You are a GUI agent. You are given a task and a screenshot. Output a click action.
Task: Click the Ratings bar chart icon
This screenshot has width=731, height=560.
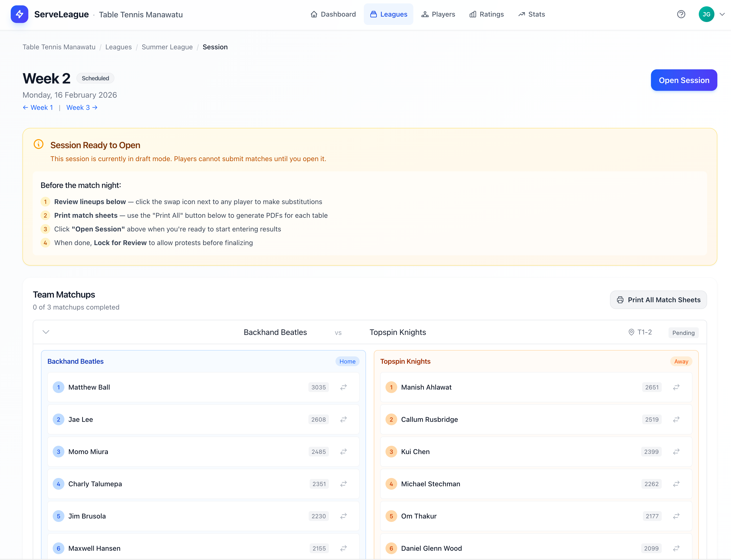point(473,14)
